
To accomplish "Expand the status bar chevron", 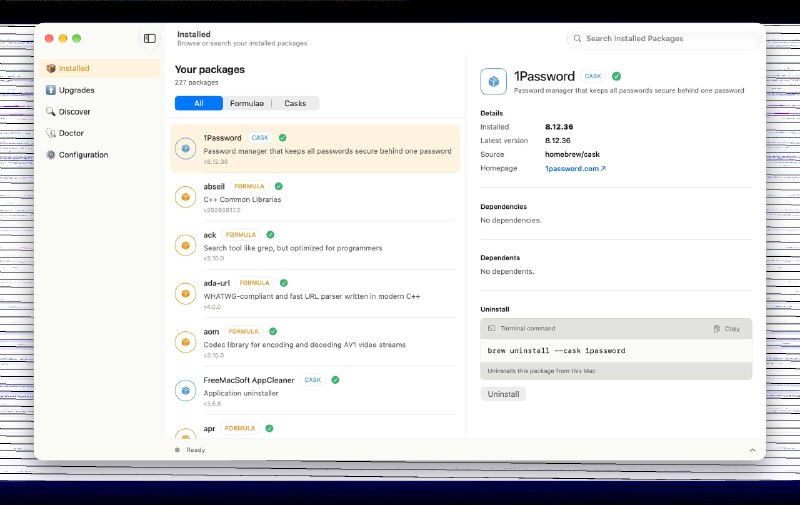I will [753, 450].
